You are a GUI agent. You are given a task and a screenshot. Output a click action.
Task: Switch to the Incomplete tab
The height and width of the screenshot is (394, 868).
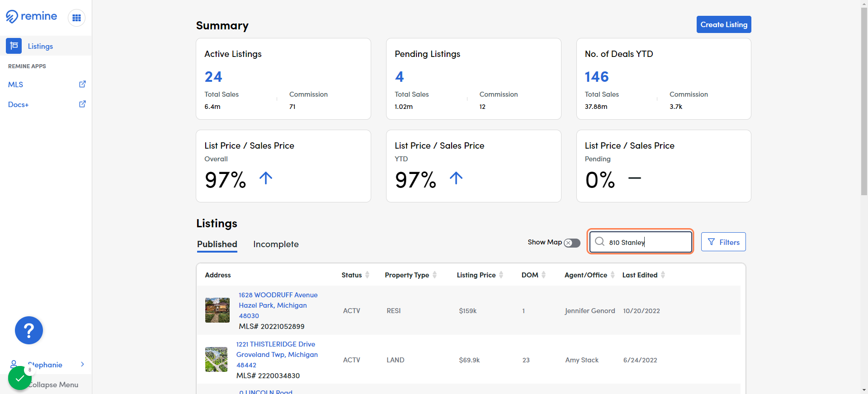(276, 244)
